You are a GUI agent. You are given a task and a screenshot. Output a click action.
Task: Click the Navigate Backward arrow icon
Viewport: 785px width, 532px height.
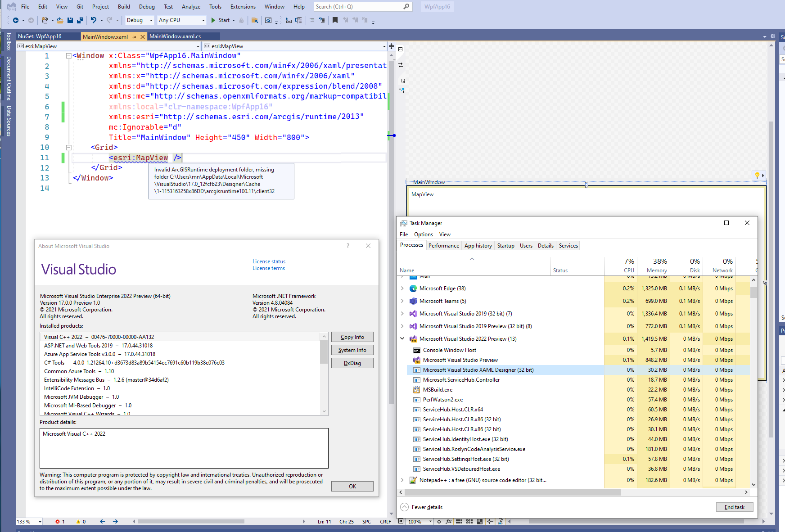tap(16, 20)
